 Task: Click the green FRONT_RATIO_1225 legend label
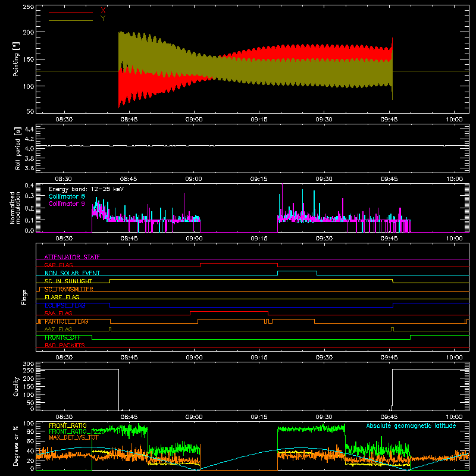[77, 431]
